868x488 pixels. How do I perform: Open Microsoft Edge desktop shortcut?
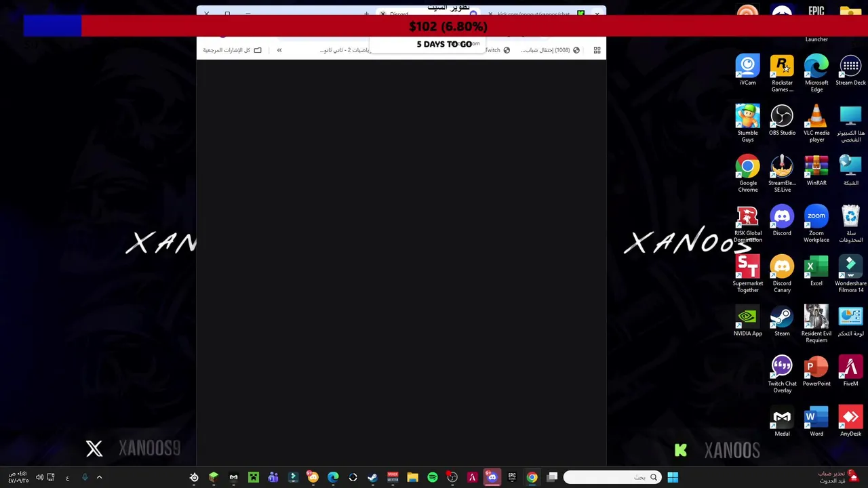click(816, 73)
